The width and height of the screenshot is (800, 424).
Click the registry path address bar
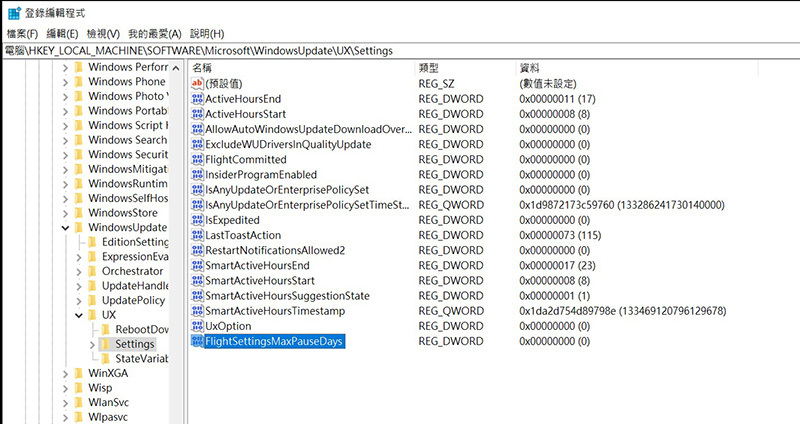coord(400,51)
